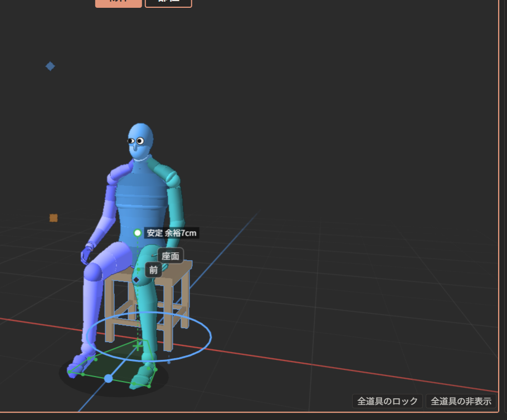
Task: Select the mannequin's head
Action: pos(140,141)
